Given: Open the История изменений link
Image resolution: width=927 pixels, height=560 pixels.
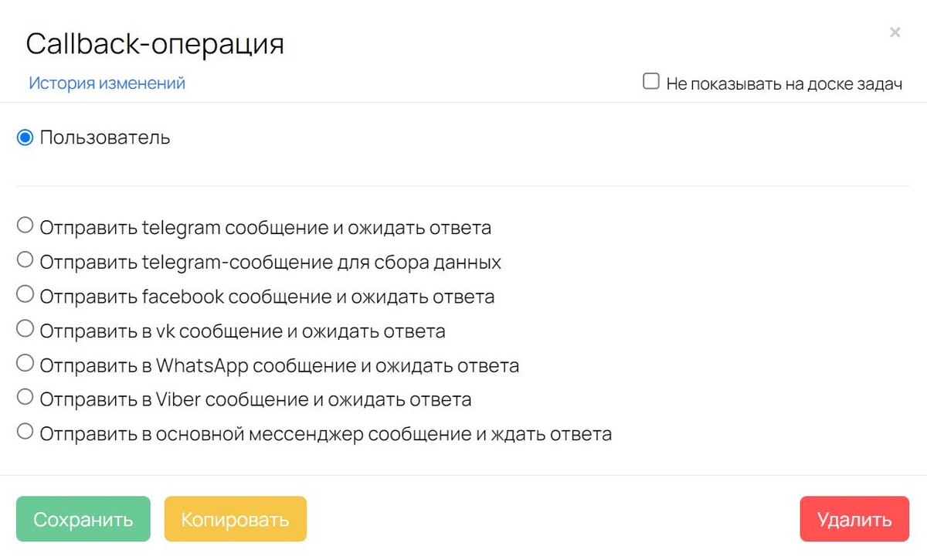Looking at the screenshot, I should (x=107, y=83).
